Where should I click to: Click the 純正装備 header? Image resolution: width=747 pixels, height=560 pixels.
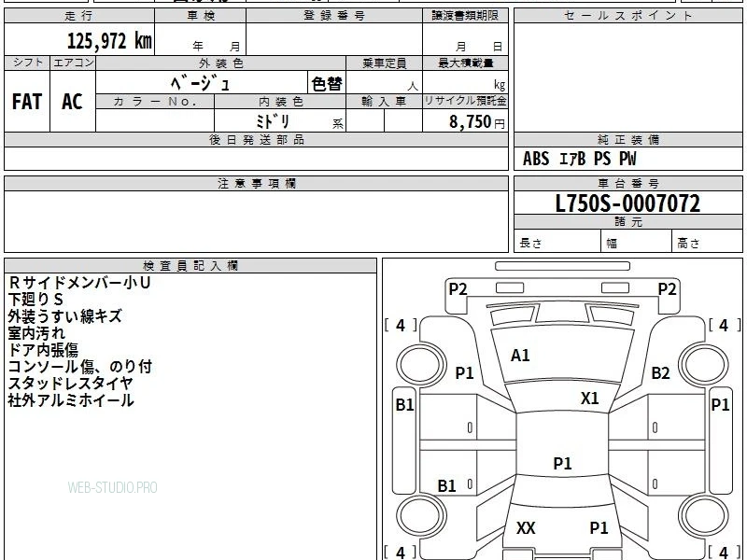627,139
